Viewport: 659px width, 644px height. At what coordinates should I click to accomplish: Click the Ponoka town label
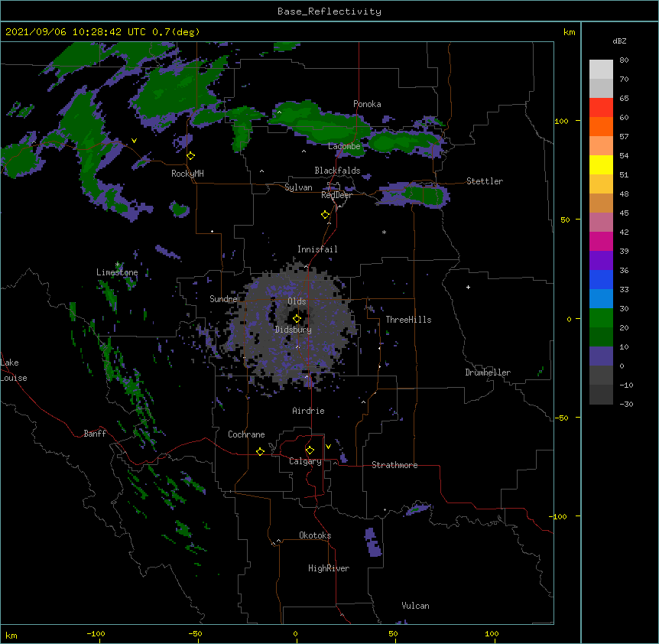(367, 104)
